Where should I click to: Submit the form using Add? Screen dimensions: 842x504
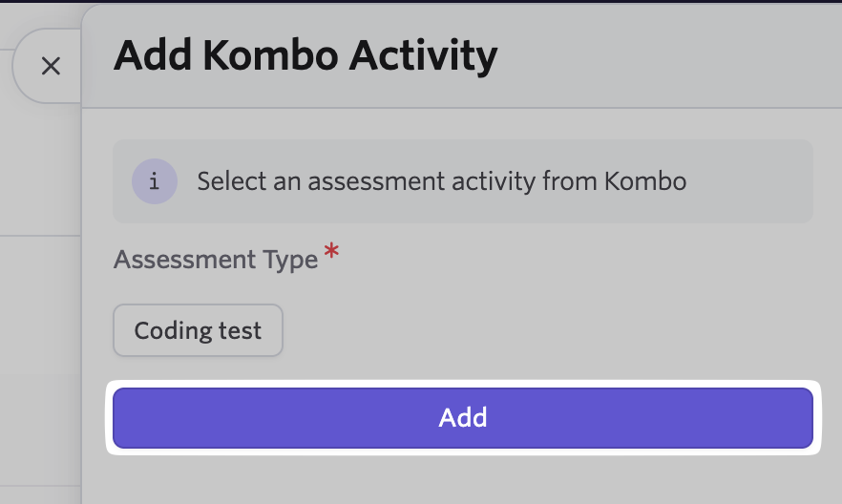[463, 418]
